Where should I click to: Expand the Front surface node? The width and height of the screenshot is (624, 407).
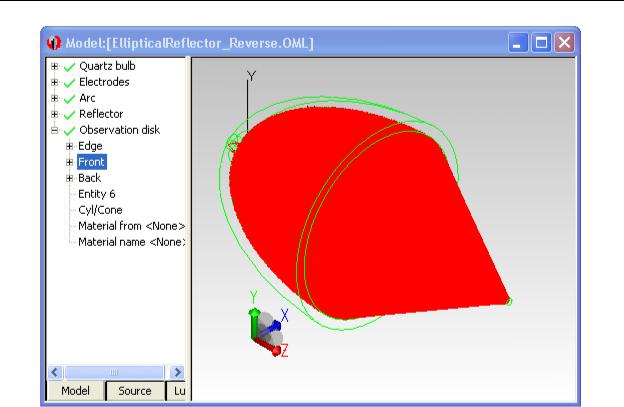coord(70,162)
